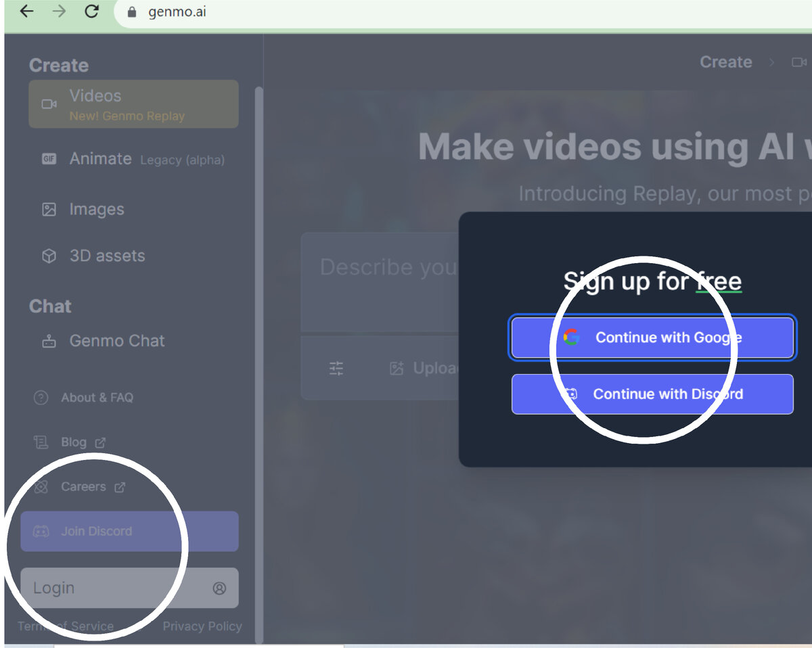Click external link icon next to Careers
The width and height of the screenshot is (812, 648).
click(120, 487)
